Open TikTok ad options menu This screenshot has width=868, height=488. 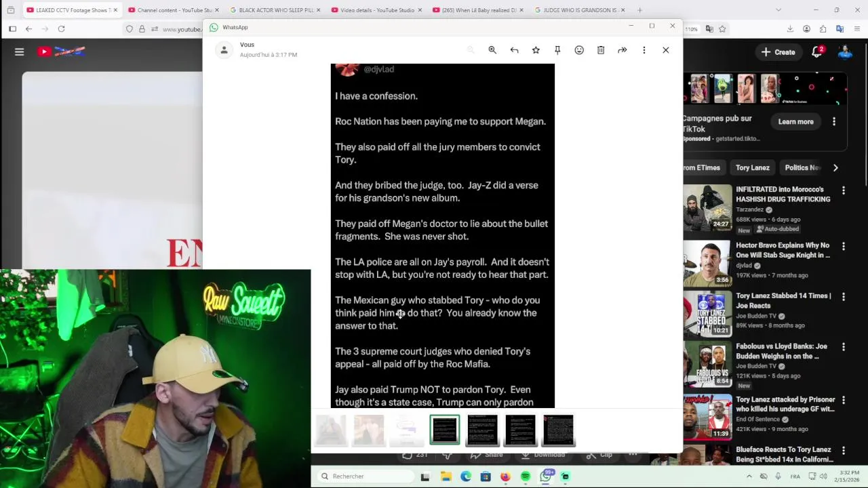[x=834, y=122]
